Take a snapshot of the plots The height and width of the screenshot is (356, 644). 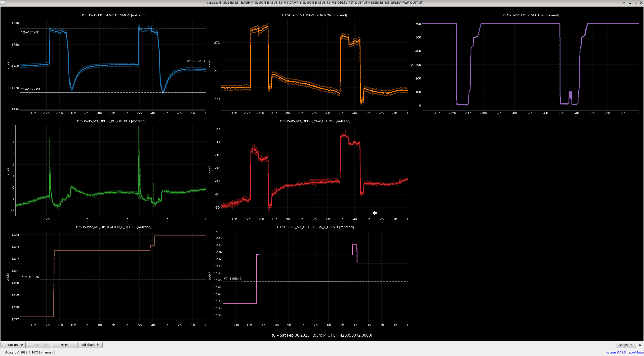click(626, 345)
